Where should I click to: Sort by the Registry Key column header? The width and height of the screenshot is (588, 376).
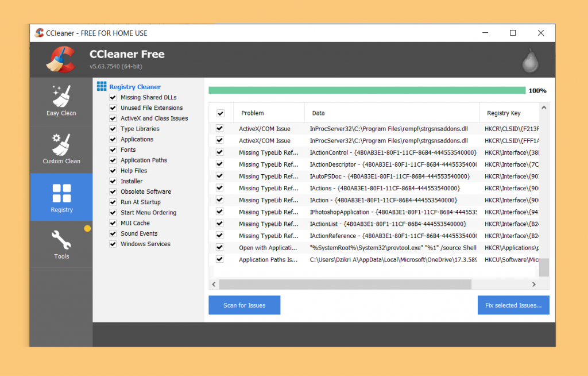coord(504,113)
